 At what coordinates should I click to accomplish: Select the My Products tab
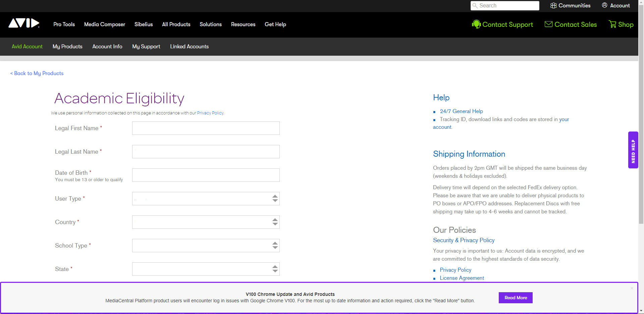point(67,47)
